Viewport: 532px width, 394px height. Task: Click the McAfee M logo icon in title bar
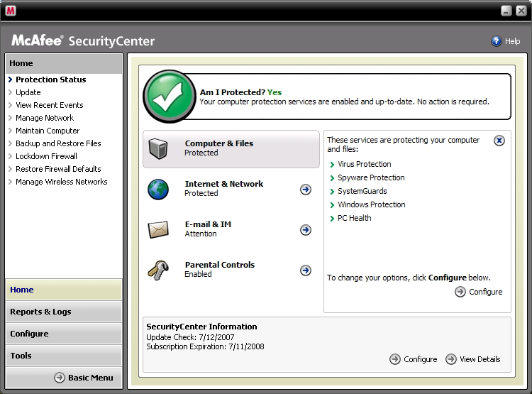(11, 11)
